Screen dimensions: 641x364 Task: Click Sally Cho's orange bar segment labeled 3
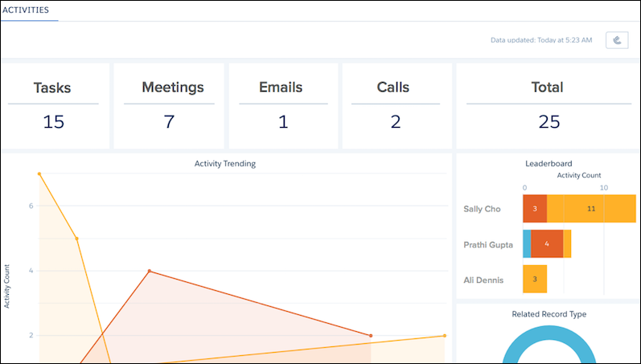[x=535, y=209]
